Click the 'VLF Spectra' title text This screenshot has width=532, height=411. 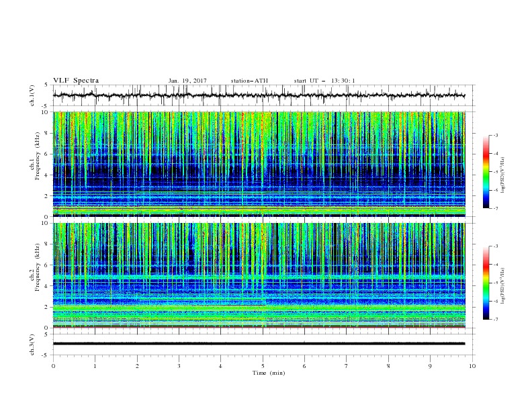click(76, 81)
